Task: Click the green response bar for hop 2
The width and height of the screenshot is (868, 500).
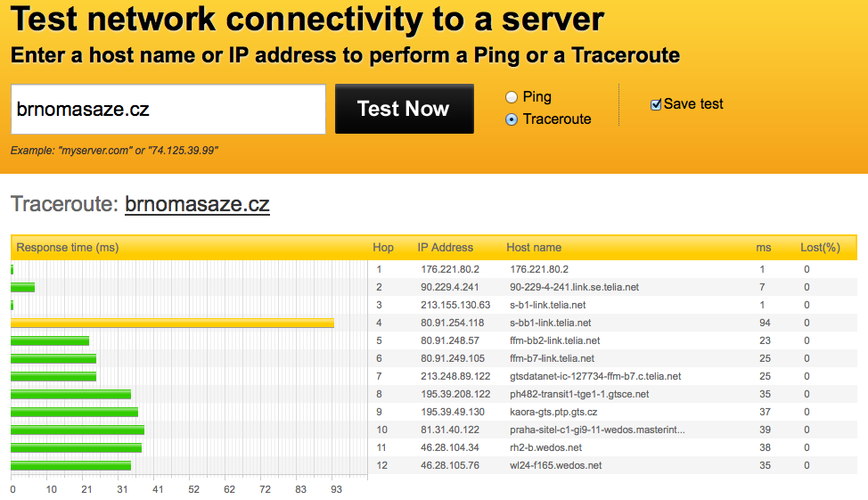Action: 22,287
